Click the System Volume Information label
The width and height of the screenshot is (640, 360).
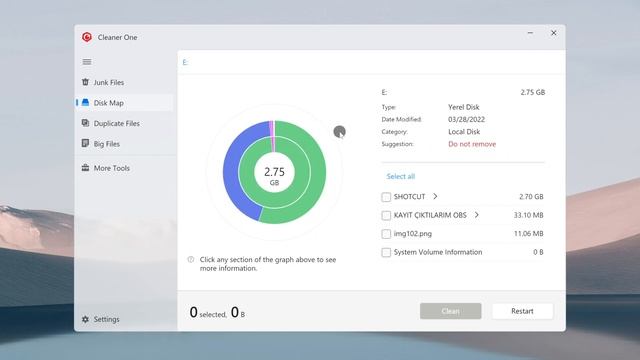438,252
